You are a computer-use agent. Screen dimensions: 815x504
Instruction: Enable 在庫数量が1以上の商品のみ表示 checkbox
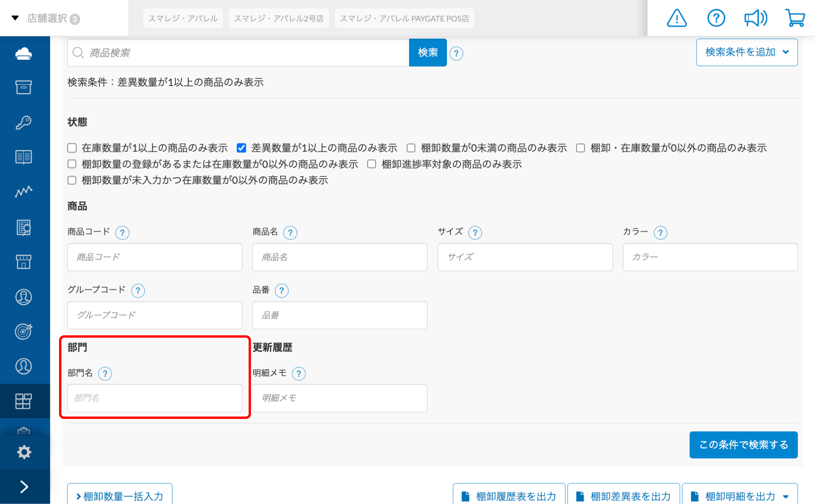(72, 148)
